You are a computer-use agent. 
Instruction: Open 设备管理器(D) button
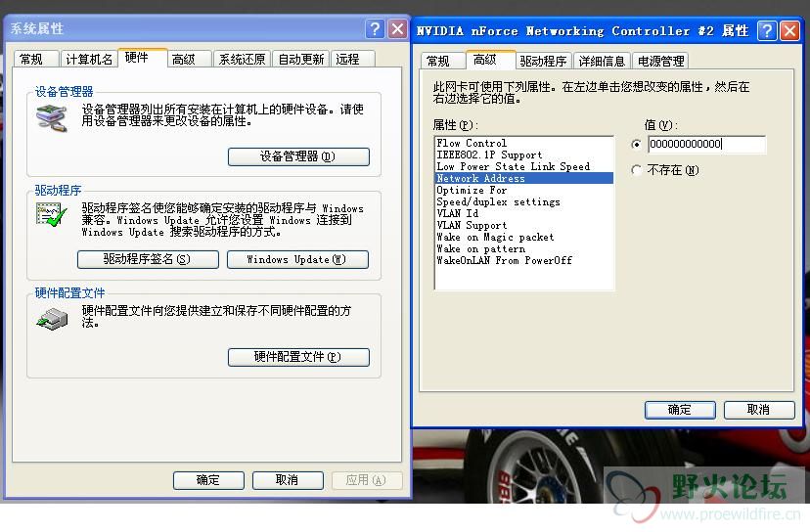tap(298, 156)
